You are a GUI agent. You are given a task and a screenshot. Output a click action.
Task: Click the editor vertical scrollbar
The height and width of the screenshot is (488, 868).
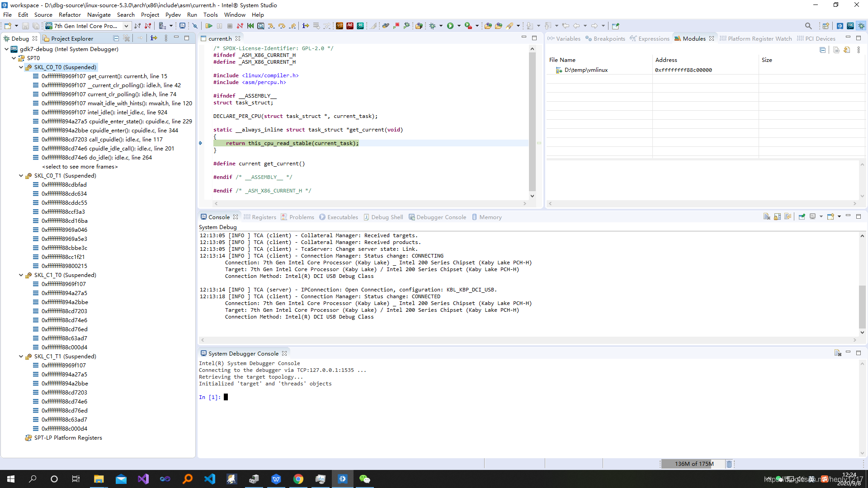pos(532,122)
